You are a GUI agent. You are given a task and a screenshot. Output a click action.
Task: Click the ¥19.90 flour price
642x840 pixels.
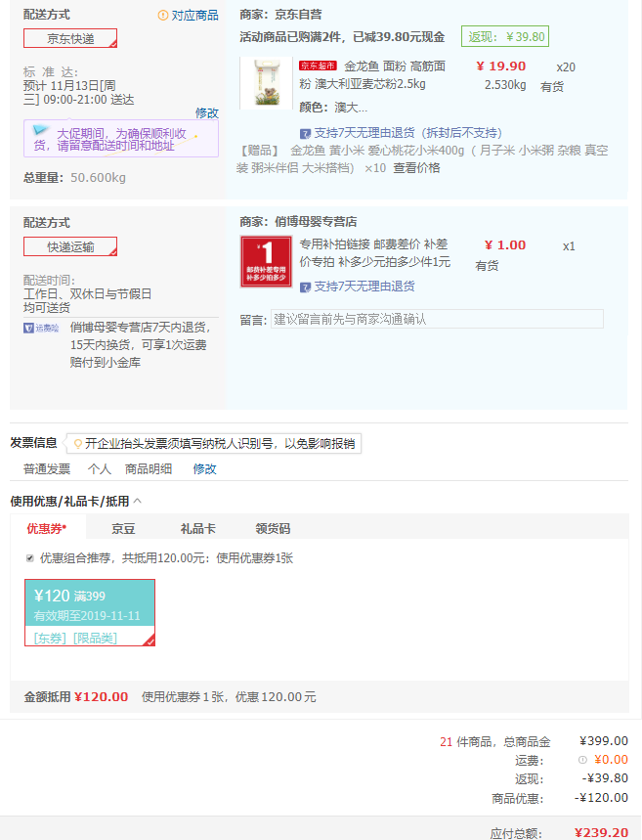pos(501,66)
